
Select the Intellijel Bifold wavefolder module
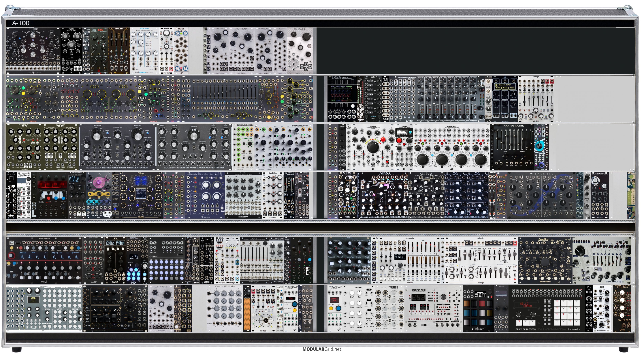(x=167, y=51)
